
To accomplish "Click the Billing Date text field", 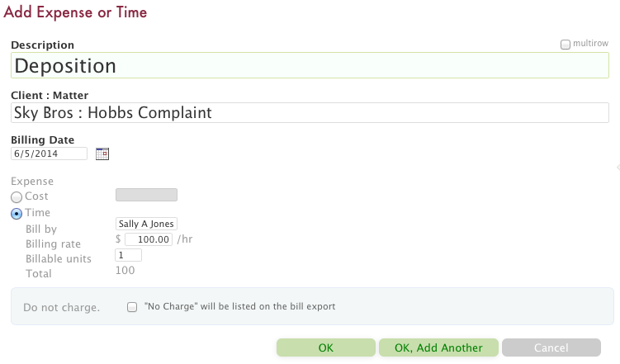I will pos(50,154).
